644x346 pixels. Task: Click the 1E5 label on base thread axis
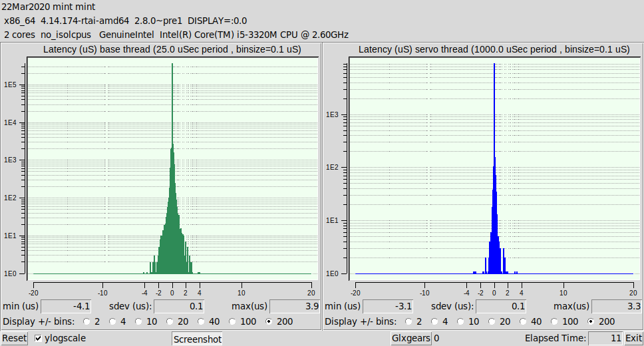(10, 85)
